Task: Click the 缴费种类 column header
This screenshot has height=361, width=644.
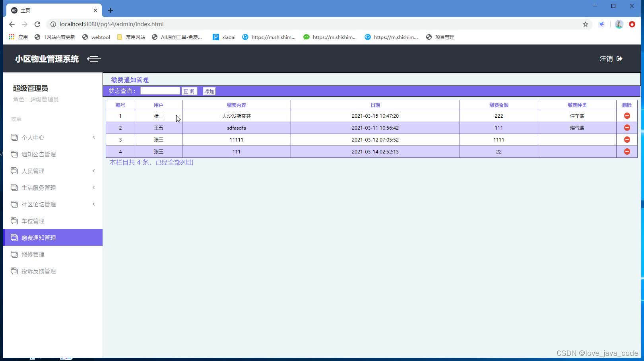Action: tap(577, 105)
